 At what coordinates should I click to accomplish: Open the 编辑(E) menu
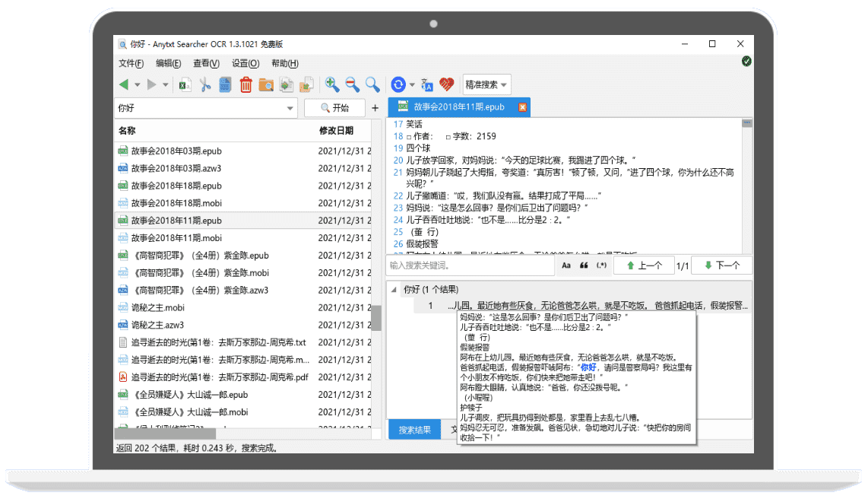pyautogui.click(x=168, y=63)
